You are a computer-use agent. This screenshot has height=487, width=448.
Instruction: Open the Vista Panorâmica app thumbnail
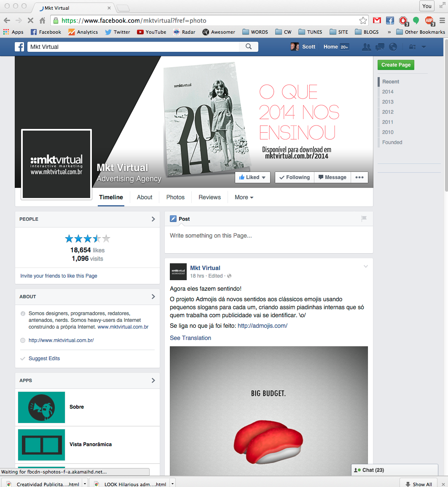pyautogui.click(x=41, y=445)
